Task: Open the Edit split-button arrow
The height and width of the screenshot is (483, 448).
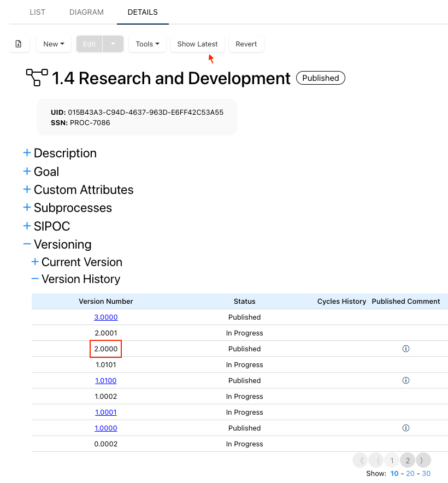Action: pyautogui.click(x=113, y=44)
